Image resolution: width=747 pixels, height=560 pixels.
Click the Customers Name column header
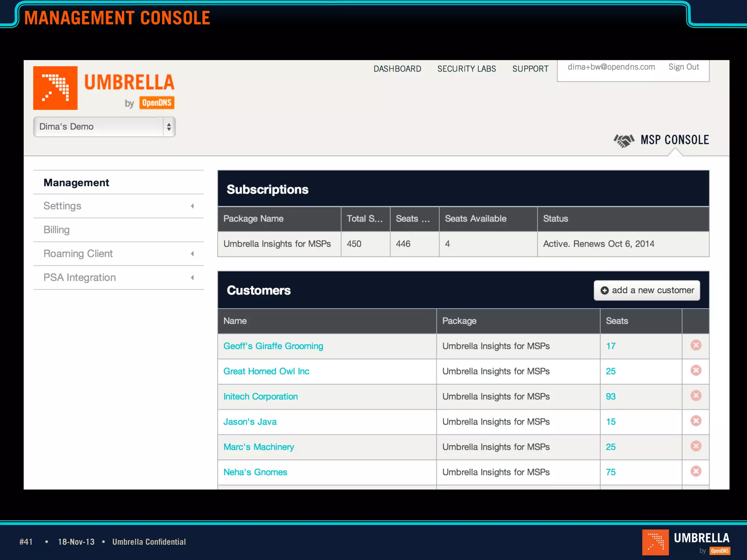(x=327, y=321)
